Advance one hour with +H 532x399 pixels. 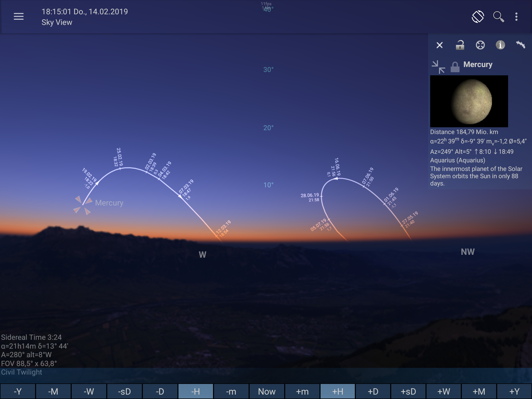tap(338, 391)
